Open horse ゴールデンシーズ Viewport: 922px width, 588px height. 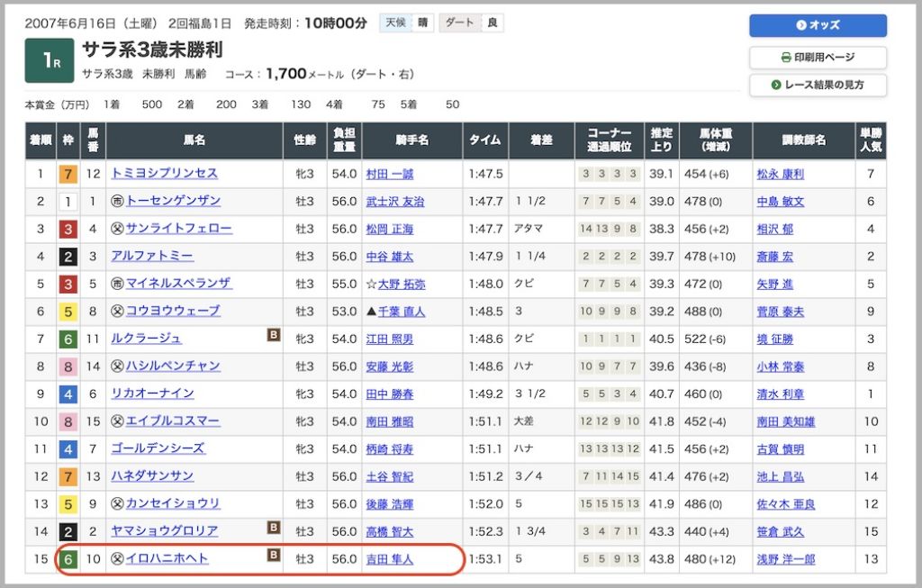(x=158, y=448)
